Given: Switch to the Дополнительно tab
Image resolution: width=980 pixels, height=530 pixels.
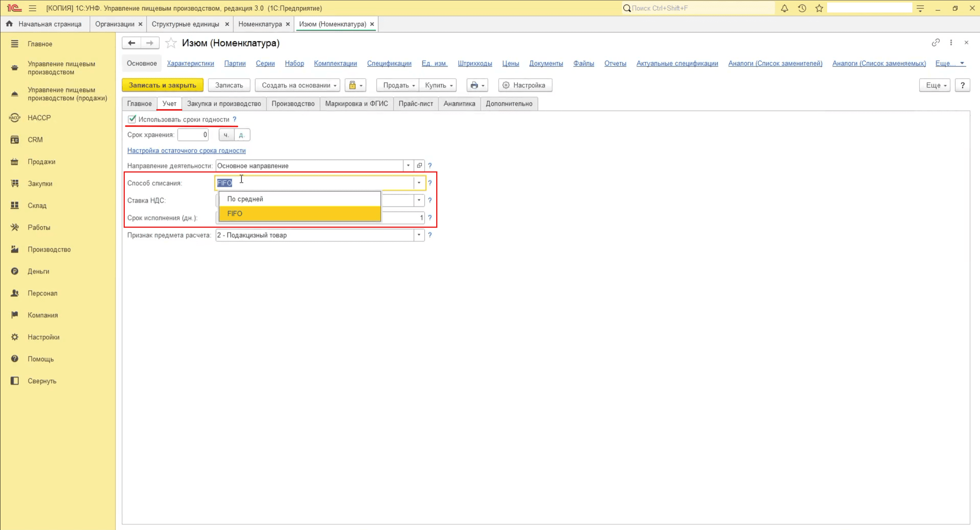Looking at the screenshot, I should (509, 104).
